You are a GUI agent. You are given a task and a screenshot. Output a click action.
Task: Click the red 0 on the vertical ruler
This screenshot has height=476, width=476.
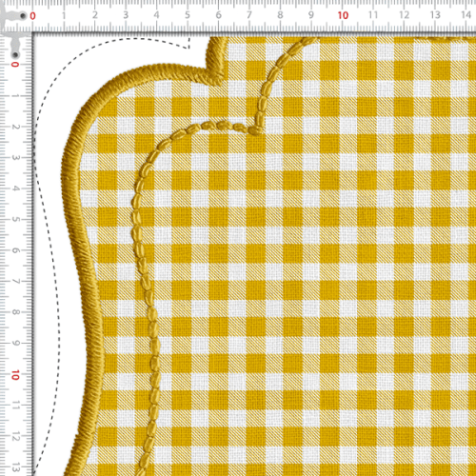tap(15, 65)
